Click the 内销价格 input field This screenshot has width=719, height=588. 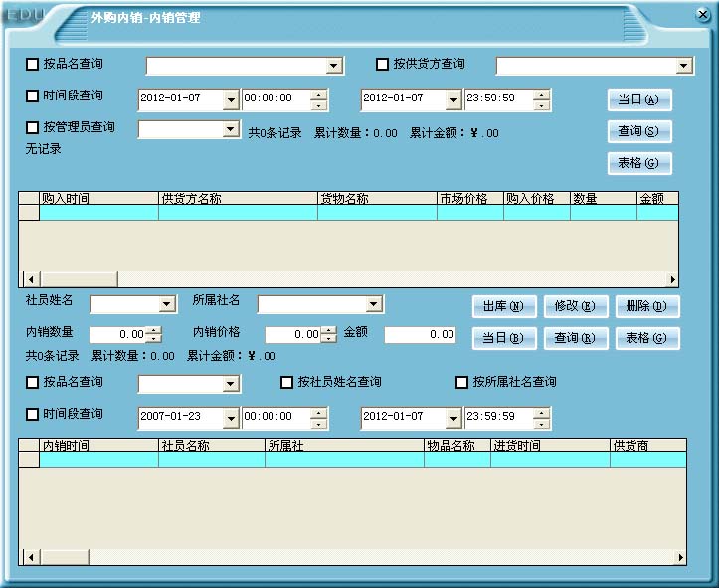(293, 335)
